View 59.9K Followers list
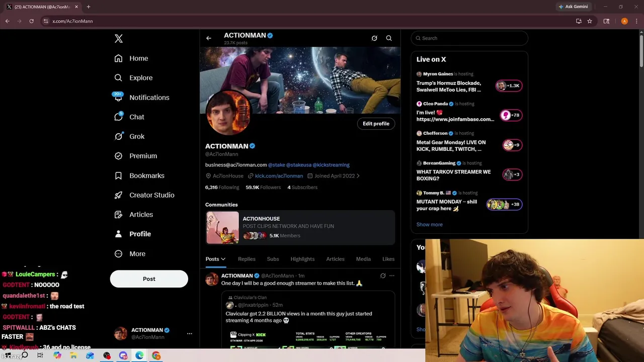This screenshot has width=644, height=362. click(263, 188)
